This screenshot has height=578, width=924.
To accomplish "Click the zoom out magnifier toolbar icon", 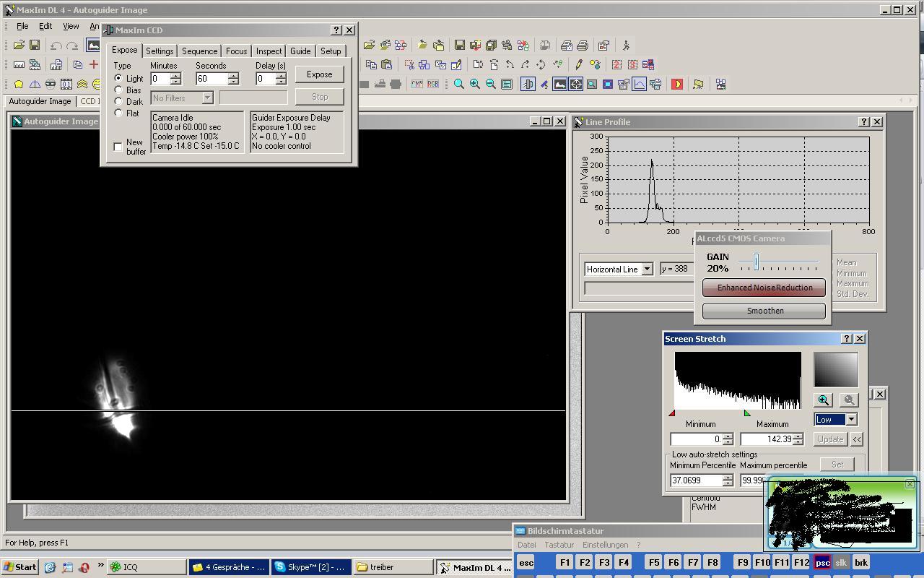I will 491,85.
